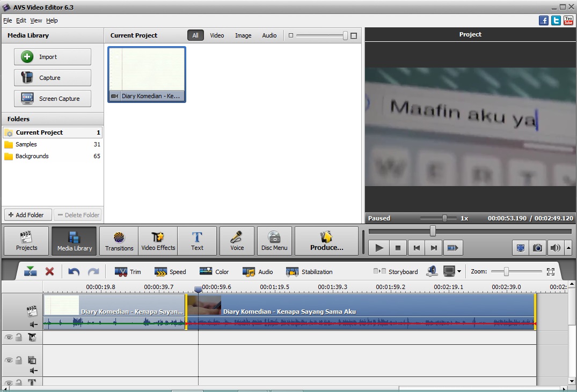Click the zoom to fit timeline icon
577x392 pixels.
(551, 272)
